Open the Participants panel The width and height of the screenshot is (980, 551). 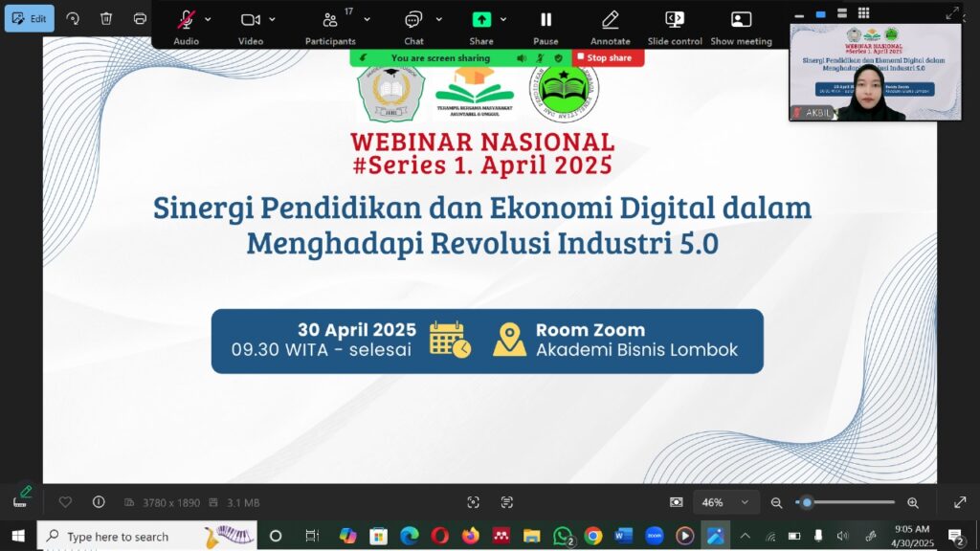point(330,27)
